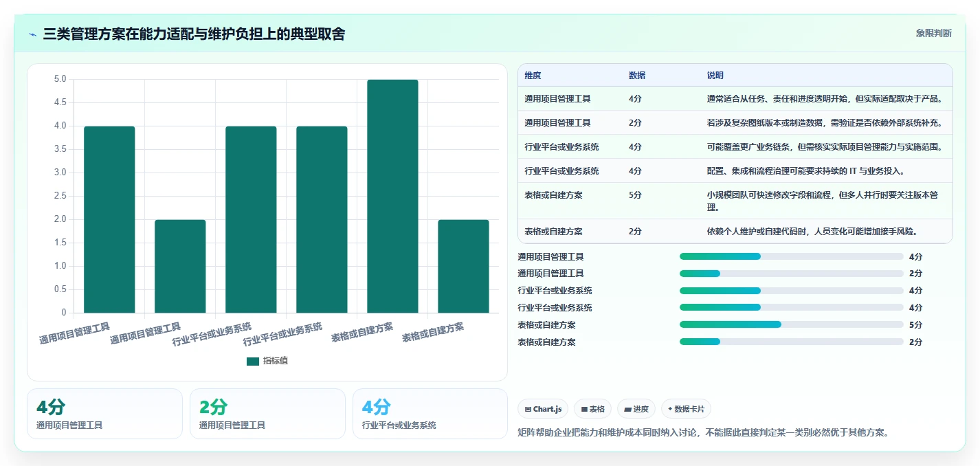Click the last progress bar, 表格或自建方案 2分
Image resolution: width=980 pixels, height=466 pixels.
tap(792, 342)
